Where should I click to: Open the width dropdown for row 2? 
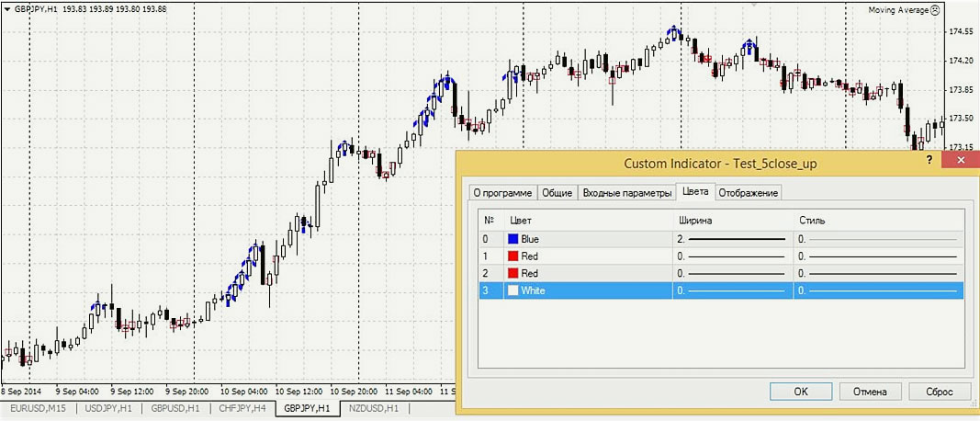point(733,273)
